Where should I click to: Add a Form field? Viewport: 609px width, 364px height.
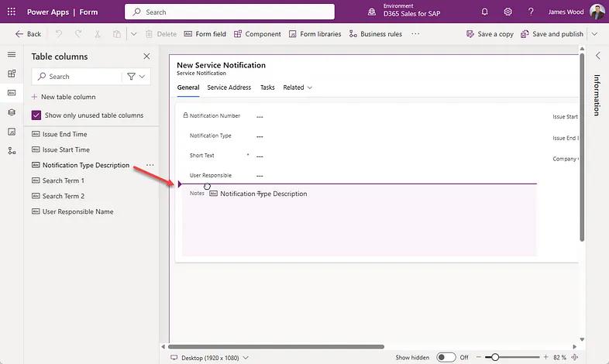205,34
